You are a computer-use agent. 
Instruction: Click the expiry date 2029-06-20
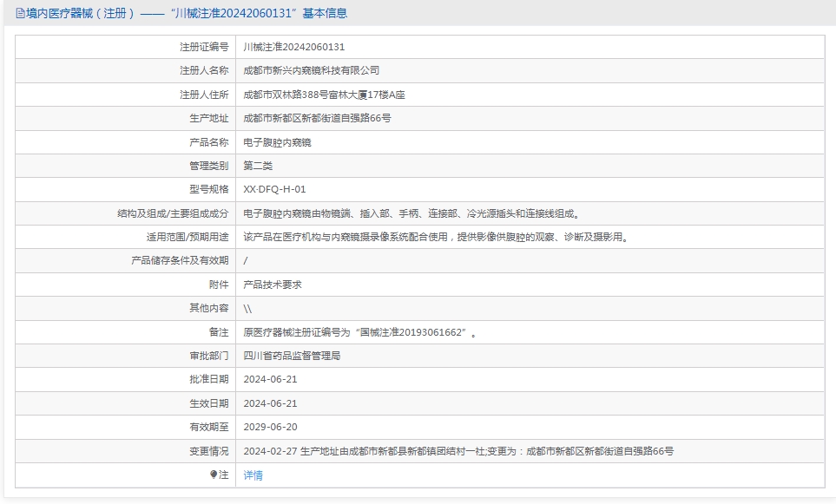coord(270,427)
